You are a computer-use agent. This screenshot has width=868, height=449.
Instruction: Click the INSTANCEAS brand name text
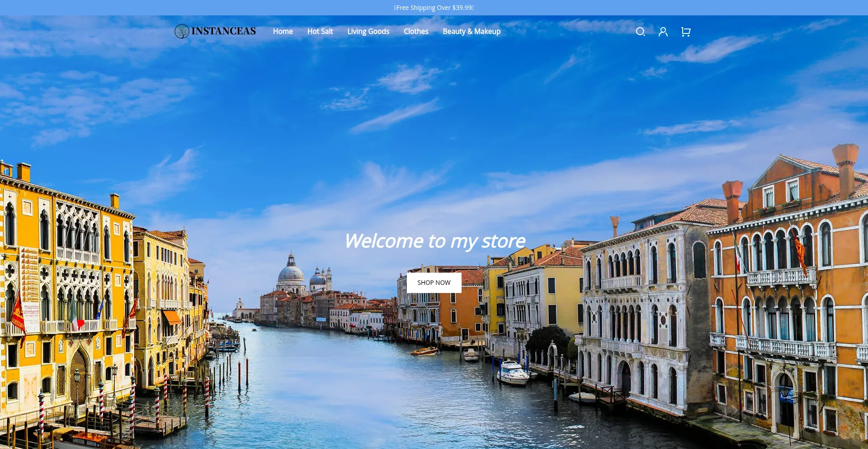click(223, 31)
